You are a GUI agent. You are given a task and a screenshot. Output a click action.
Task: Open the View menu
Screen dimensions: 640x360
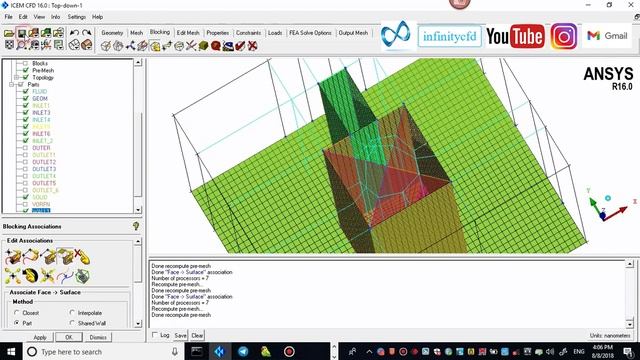pyautogui.click(x=39, y=17)
